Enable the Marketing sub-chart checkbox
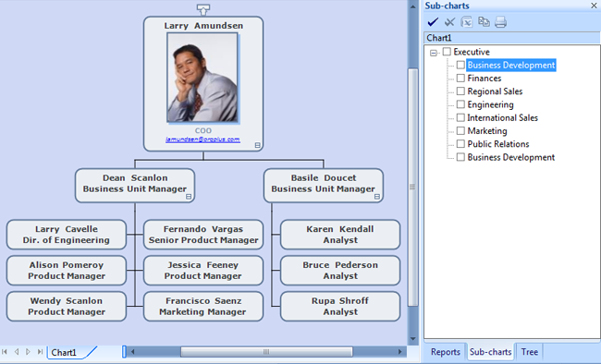The width and height of the screenshot is (601, 364). tap(460, 130)
